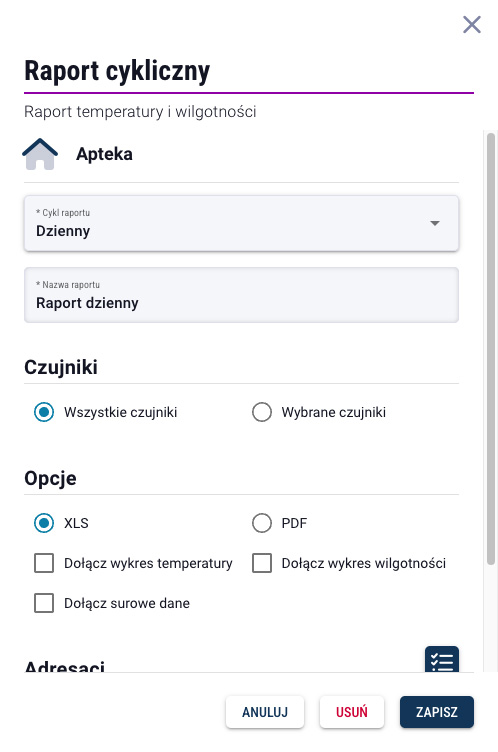Image resolution: width=498 pixels, height=752 pixels.
Task: Tick the Dołącz surowe dane checkbox
Action: [x=44, y=603]
